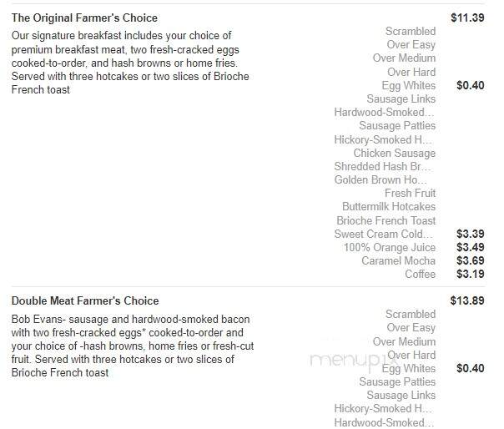Screen dimensions: 504x429
Task: Choose Chicken Sausage option
Action: [x=395, y=153]
